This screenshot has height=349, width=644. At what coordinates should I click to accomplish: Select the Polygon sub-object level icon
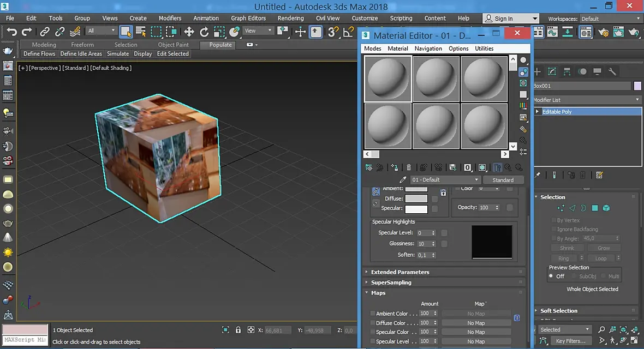click(x=595, y=208)
